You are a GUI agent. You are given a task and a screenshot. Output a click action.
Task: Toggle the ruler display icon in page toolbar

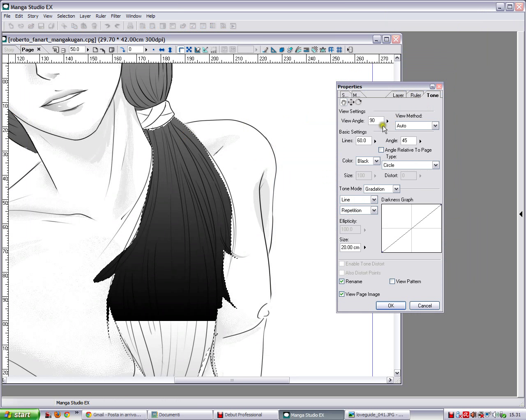click(x=181, y=50)
